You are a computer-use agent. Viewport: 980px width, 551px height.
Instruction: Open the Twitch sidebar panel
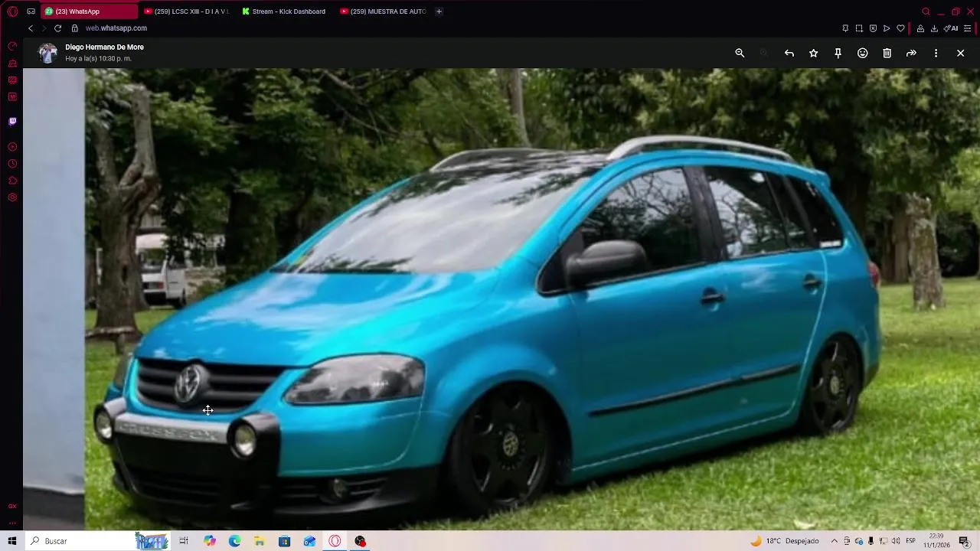pos(12,121)
